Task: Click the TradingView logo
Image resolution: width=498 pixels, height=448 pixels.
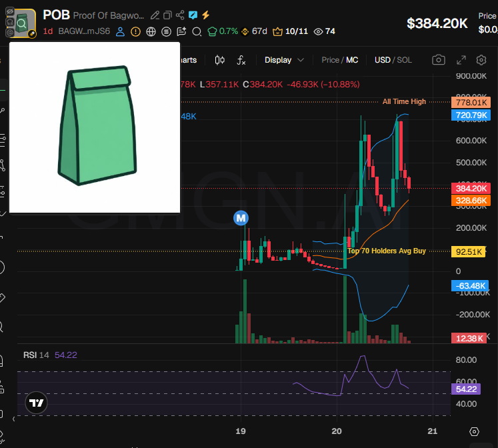Action: click(x=36, y=403)
